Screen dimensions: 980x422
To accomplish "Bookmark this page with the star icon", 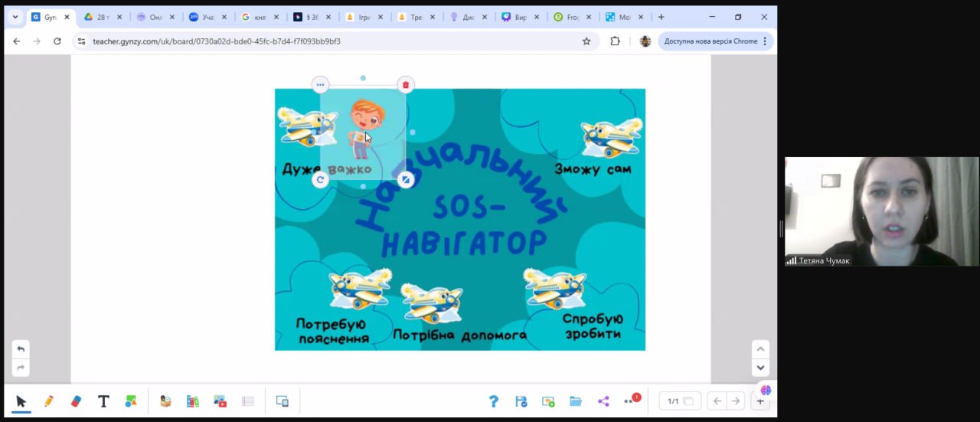I will click(586, 41).
